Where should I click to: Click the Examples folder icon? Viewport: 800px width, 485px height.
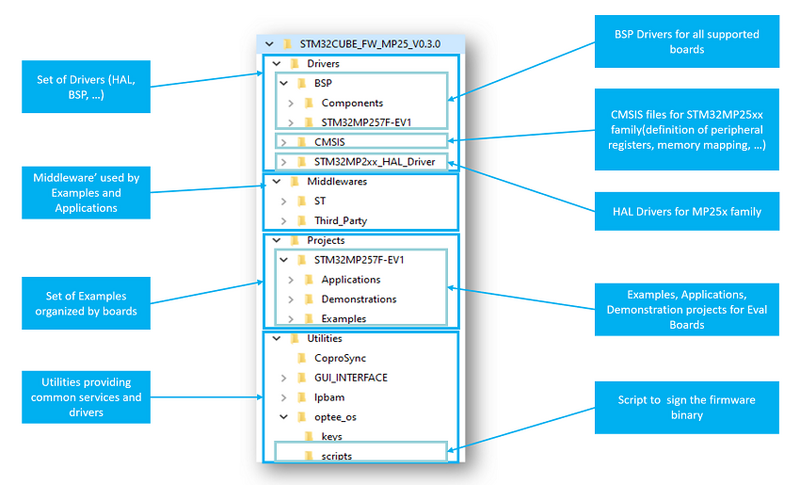point(309,319)
